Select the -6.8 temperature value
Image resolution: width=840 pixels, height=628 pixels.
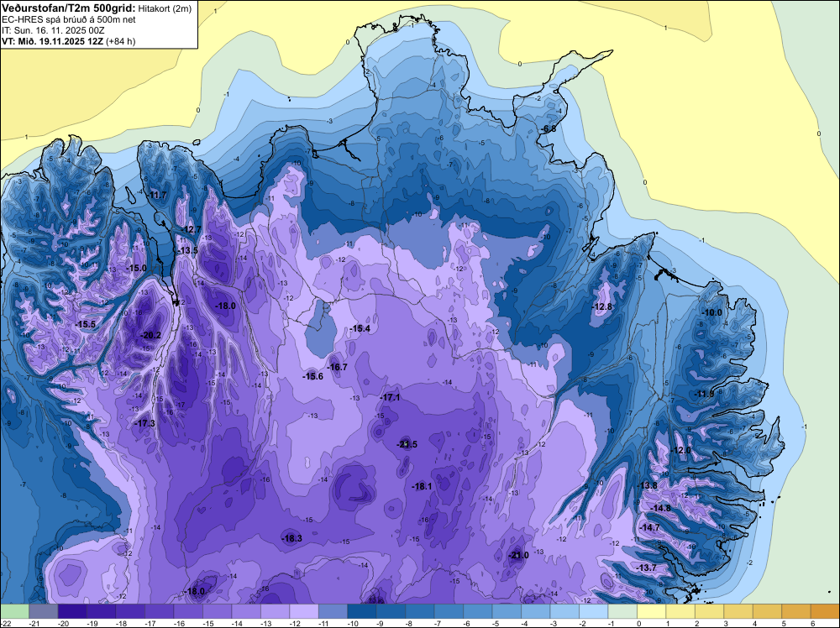point(548,128)
